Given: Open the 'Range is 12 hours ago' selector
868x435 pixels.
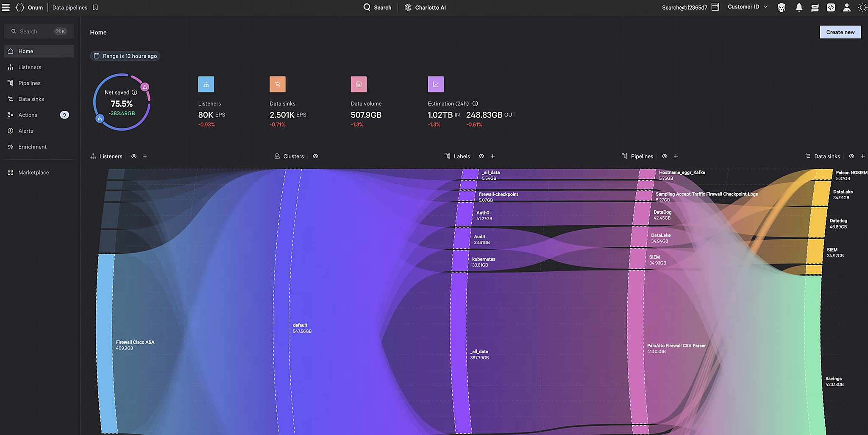Looking at the screenshot, I should click(x=125, y=56).
